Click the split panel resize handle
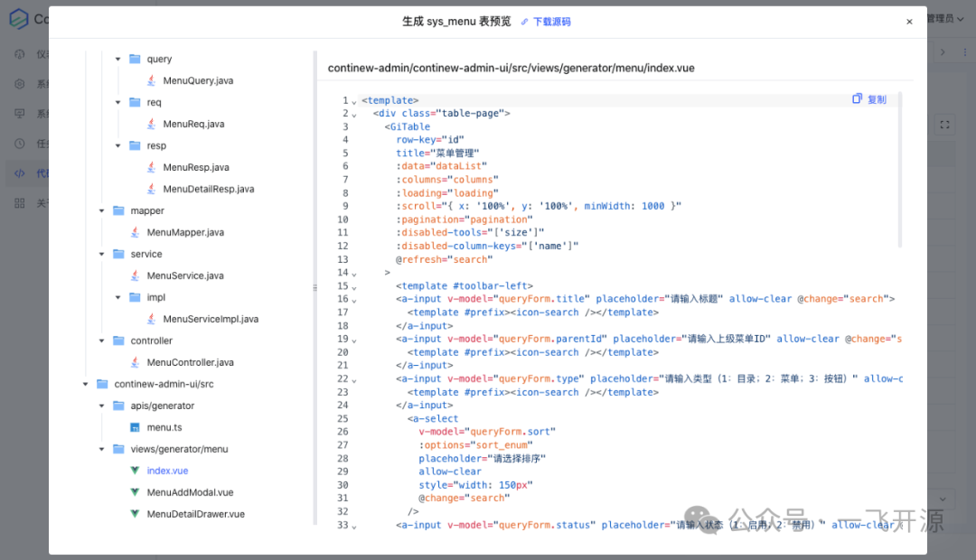The height and width of the screenshot is (560, 976). point(315,287)
